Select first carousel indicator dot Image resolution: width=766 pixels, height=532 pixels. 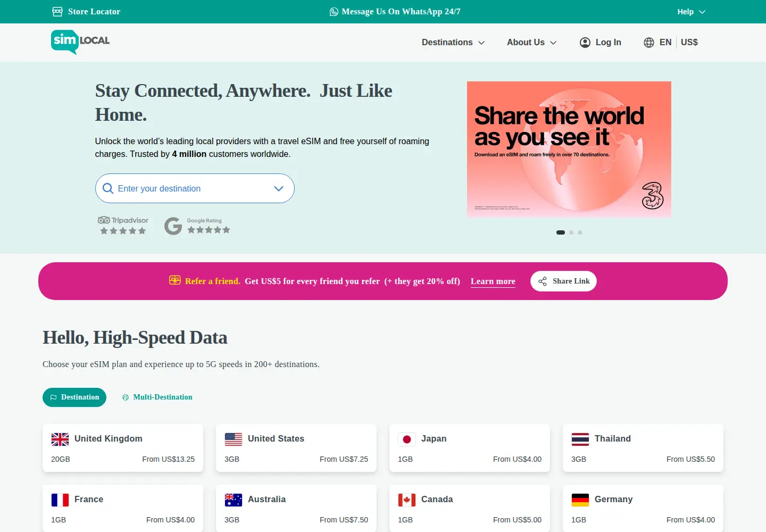561,232
